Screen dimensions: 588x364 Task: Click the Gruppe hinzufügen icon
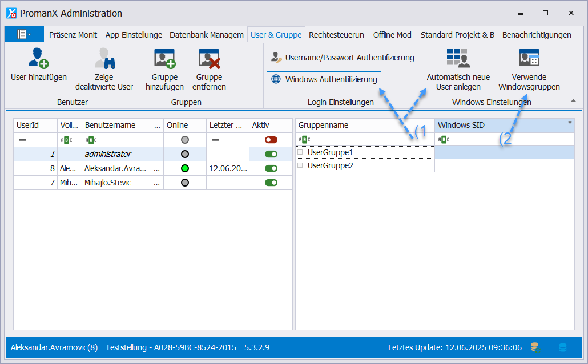[164, 59]
